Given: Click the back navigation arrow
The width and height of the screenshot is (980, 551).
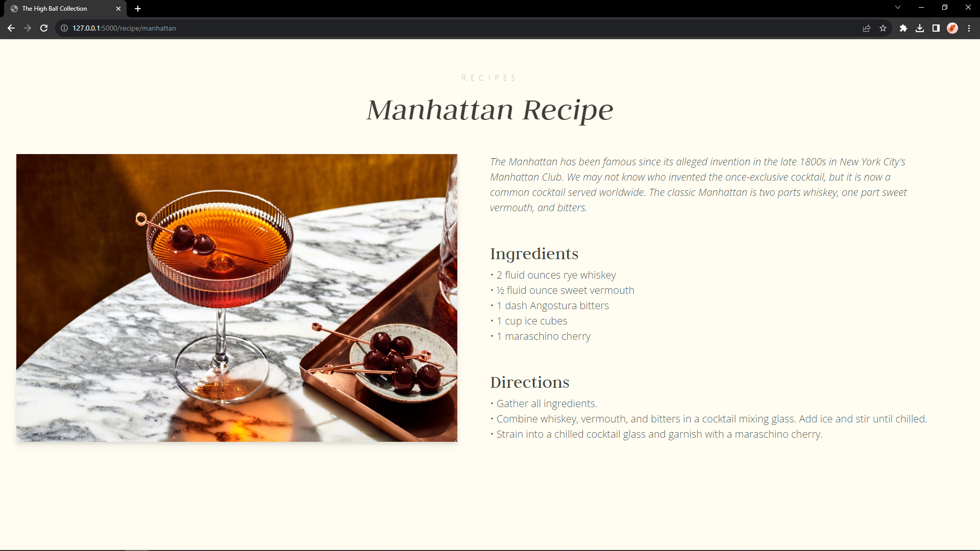Looking at the screenshot, I should coord(11,28).
